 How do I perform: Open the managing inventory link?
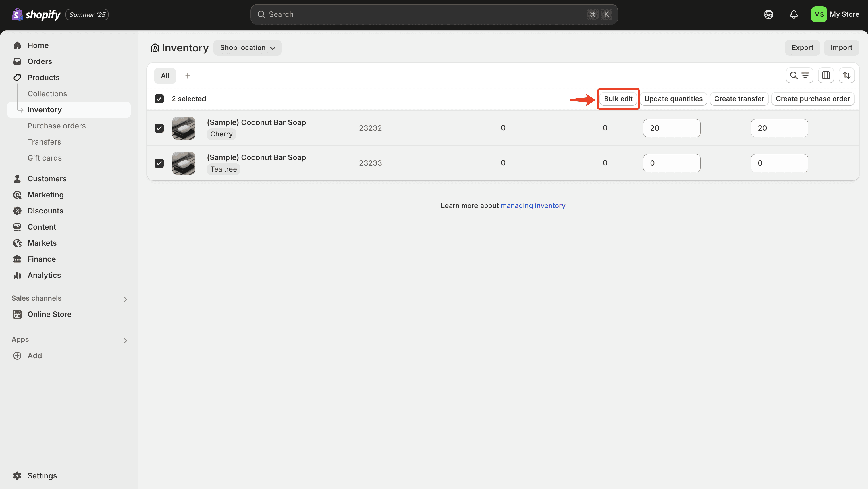click(x=533, y=206)
